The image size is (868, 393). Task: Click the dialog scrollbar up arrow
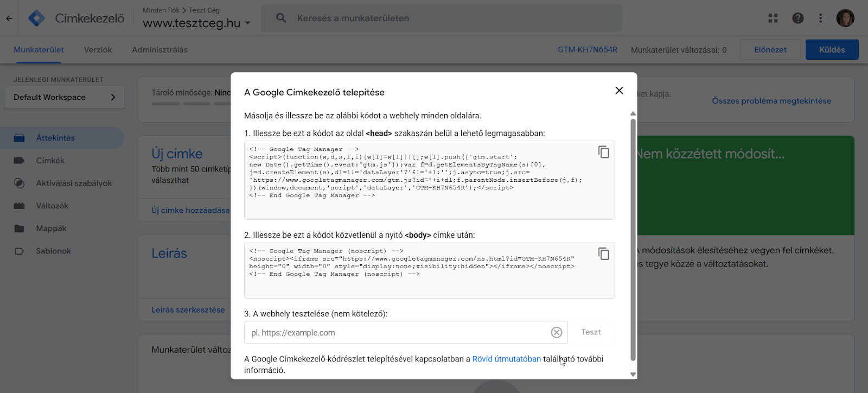pyautogui.click(x=633, y=114)
